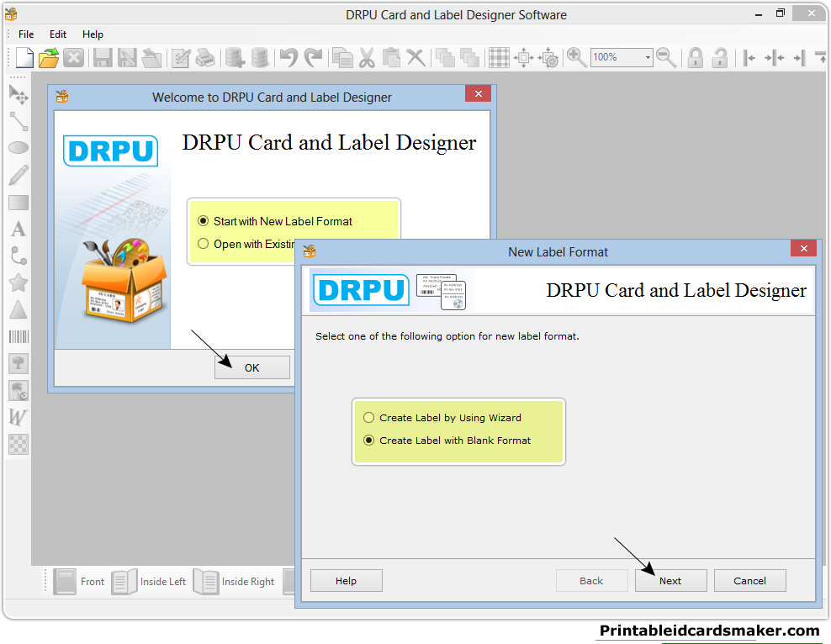Select Start with New Label Format option

click(x=274, y=221)
